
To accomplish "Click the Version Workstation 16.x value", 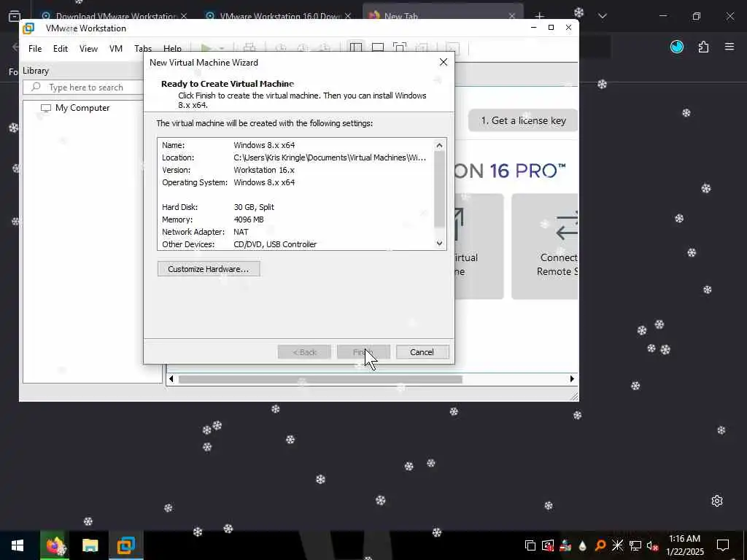I will 264,170.
